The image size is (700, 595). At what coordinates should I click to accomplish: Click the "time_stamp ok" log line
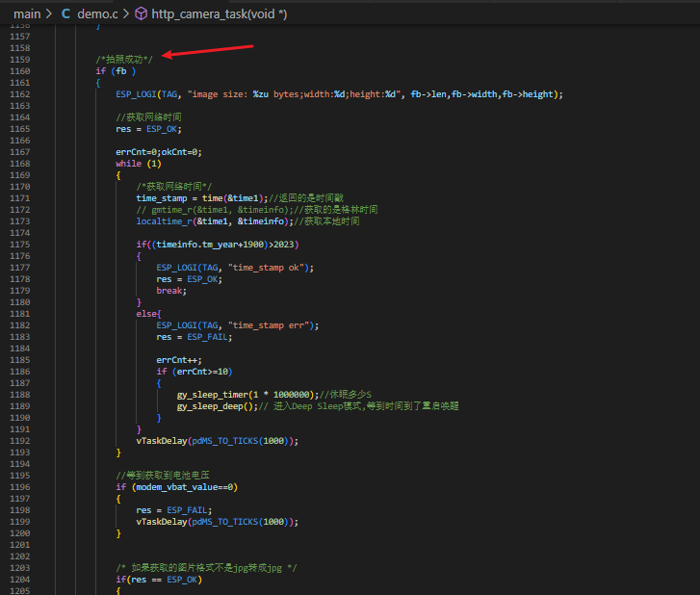pyautogui.click(x=235, y=268)
